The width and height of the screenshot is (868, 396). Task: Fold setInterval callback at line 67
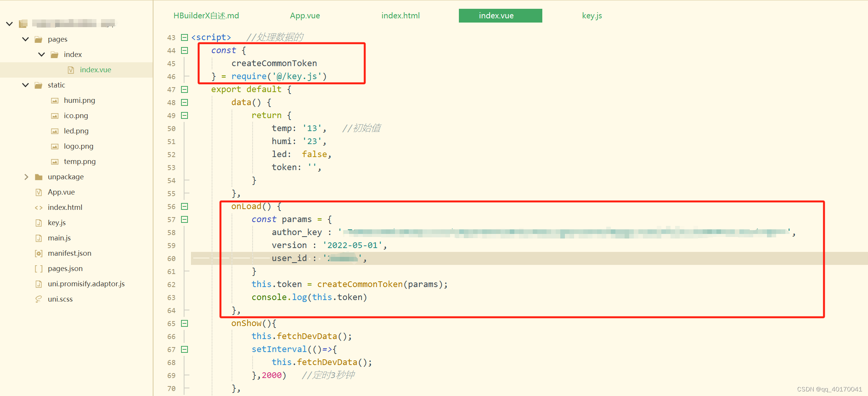coord(184,349)
